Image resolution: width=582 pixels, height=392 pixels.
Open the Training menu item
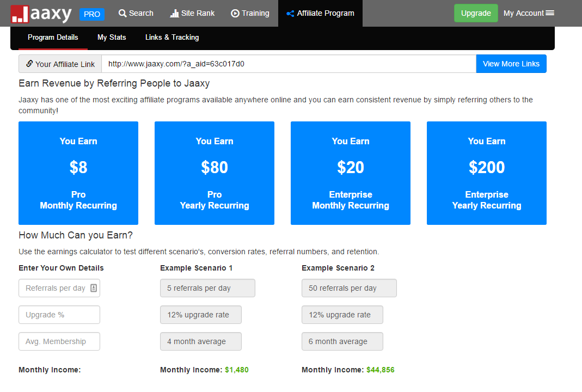coord(250,14)
